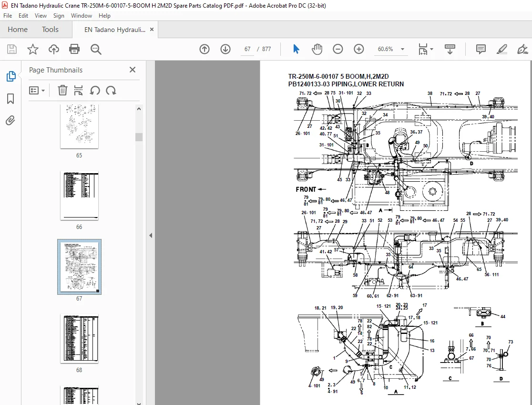Choose the arrow selection tool
The width and height of the screenshot is (532, 405).
(x=296, y=49)
